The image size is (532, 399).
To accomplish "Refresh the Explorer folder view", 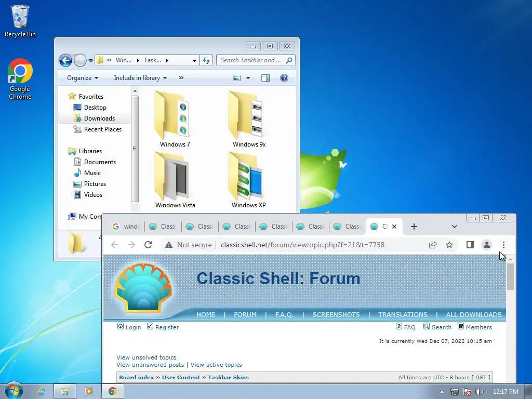I will [206, 60].
